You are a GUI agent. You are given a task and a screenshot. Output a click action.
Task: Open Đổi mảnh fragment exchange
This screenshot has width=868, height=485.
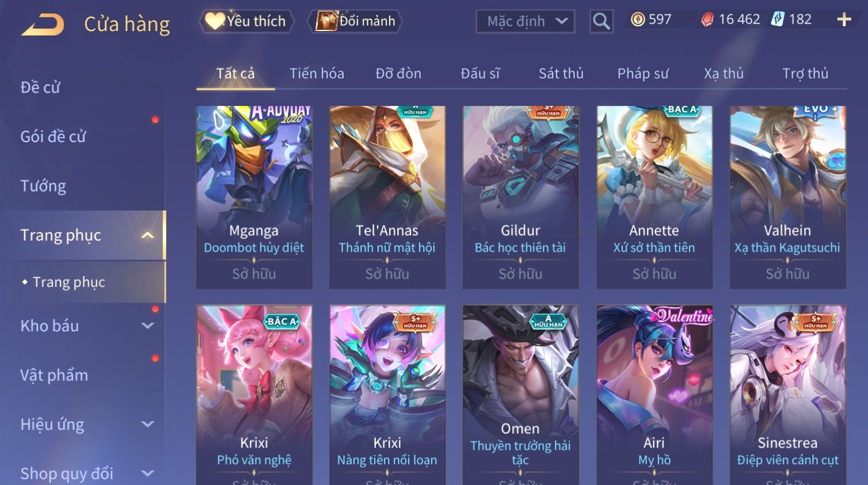(357, 21)
